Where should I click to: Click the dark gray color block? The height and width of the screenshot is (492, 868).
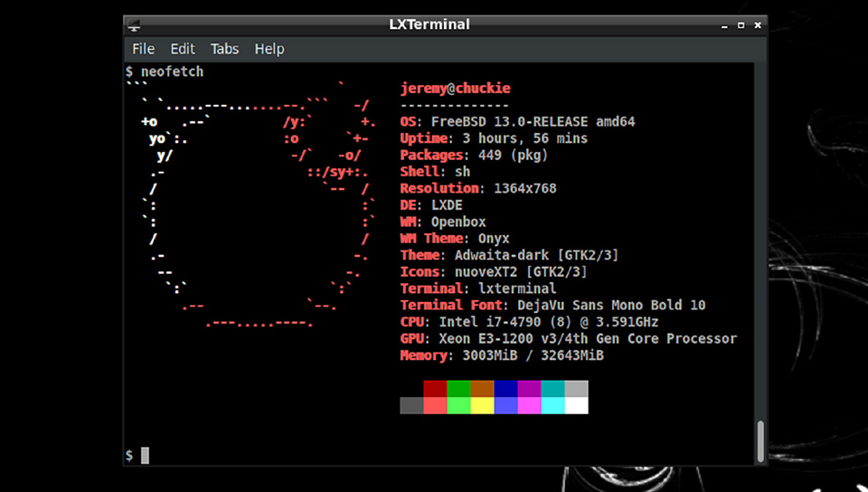[x=411, y=405]
